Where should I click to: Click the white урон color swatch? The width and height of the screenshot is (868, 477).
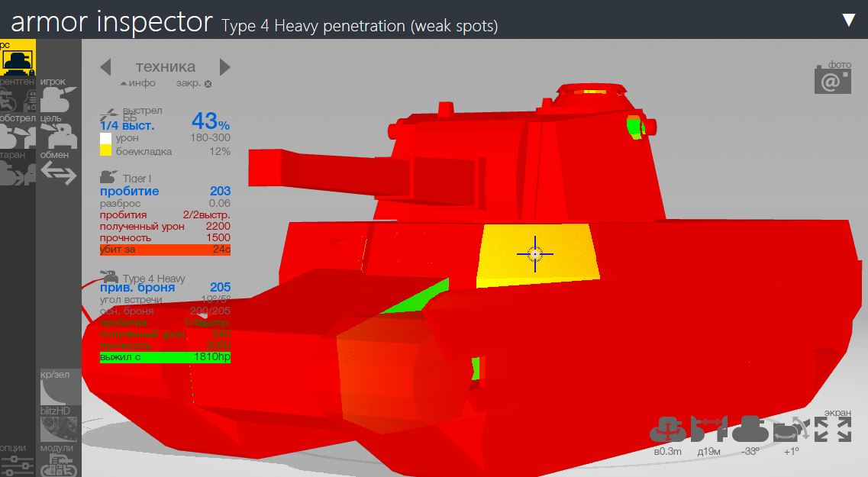(x=105, y=138)
